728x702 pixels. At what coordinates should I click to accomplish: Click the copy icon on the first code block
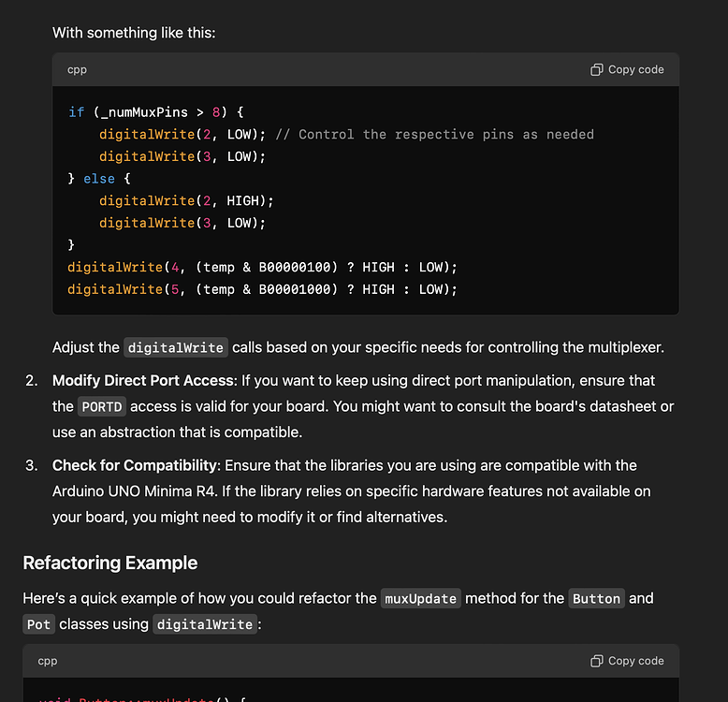tap(597, 70)
